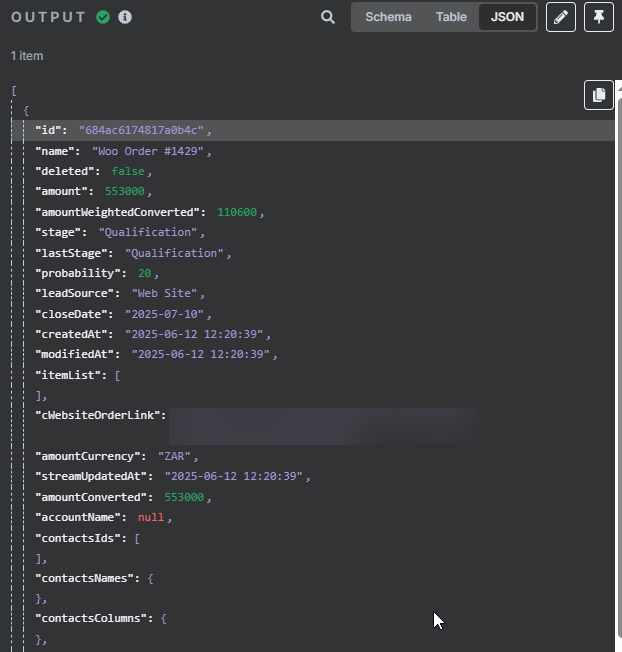Click the pencil icon to edit output

pos(561,17)
